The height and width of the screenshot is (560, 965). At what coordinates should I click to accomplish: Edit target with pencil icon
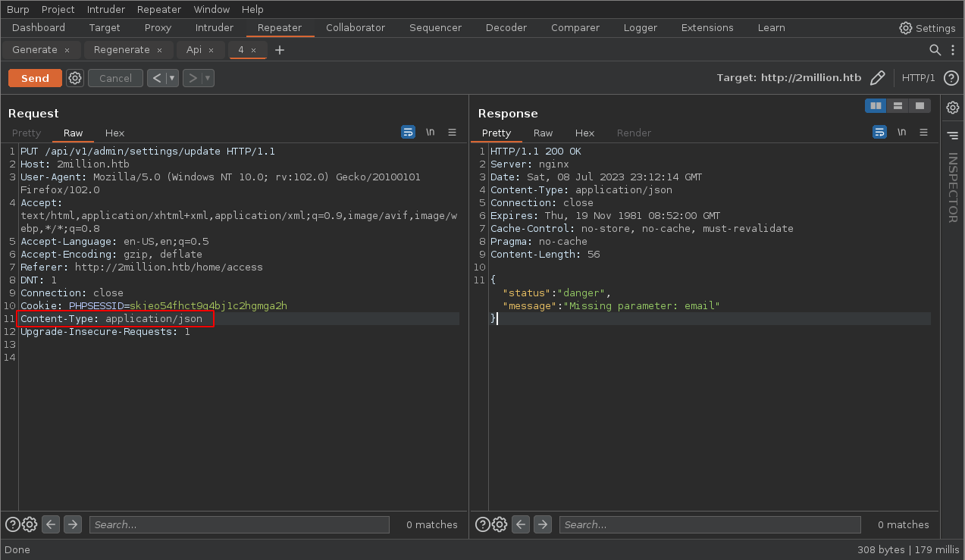(x=877, y=78)
